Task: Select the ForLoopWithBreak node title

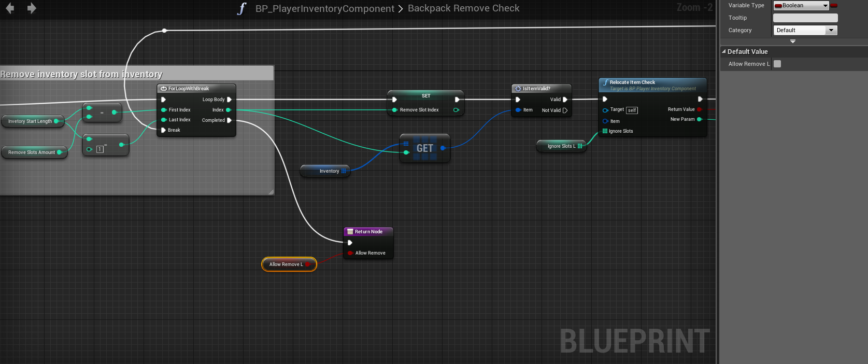Action: pyautogui.click(x=189, y=89)
